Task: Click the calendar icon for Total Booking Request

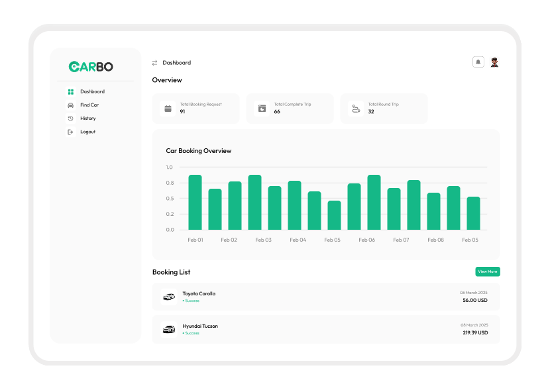Action: (168, 109)
